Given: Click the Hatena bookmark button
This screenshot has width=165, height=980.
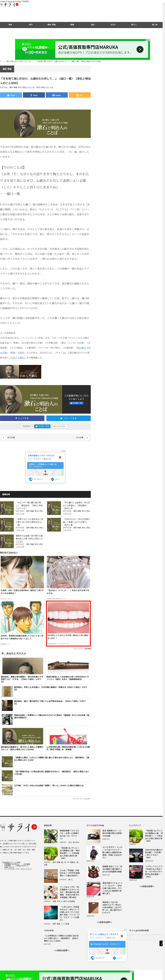Looking at the screenshot, I should 56,95.
